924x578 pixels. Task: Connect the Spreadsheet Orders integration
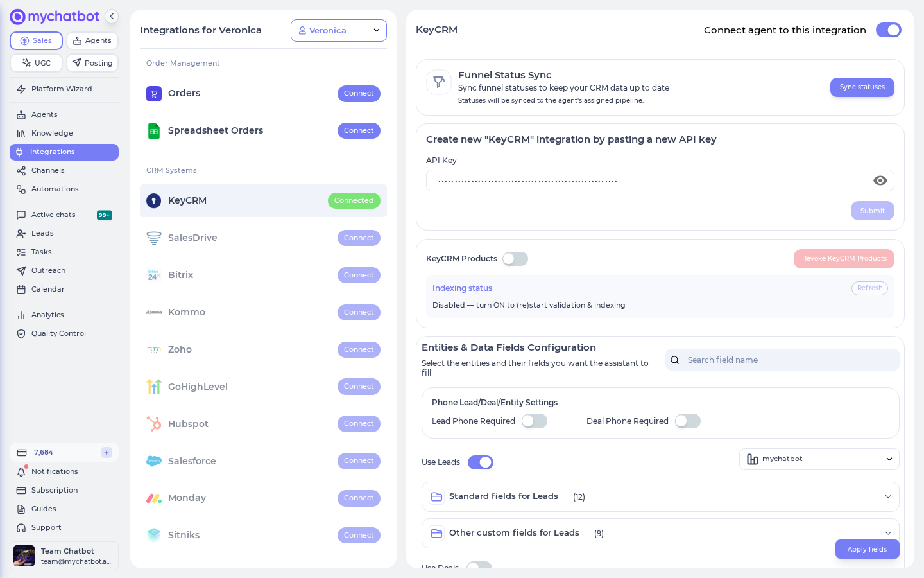click(359, 131)
